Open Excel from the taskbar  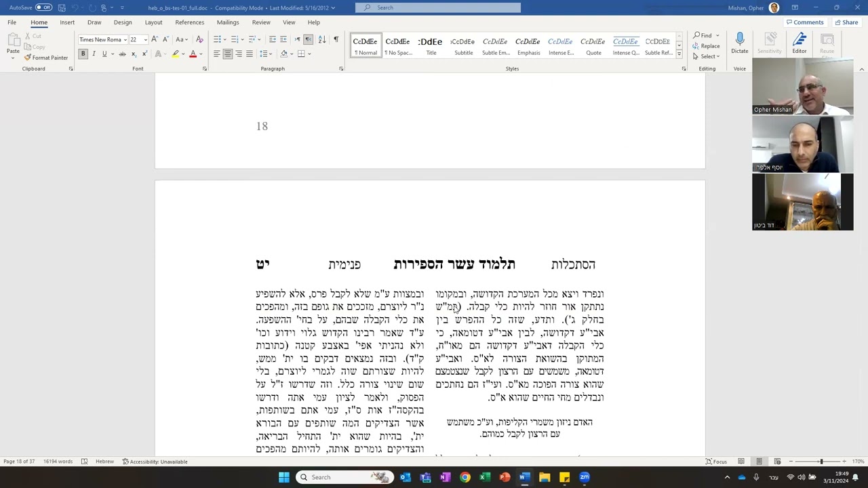(485, 477)
